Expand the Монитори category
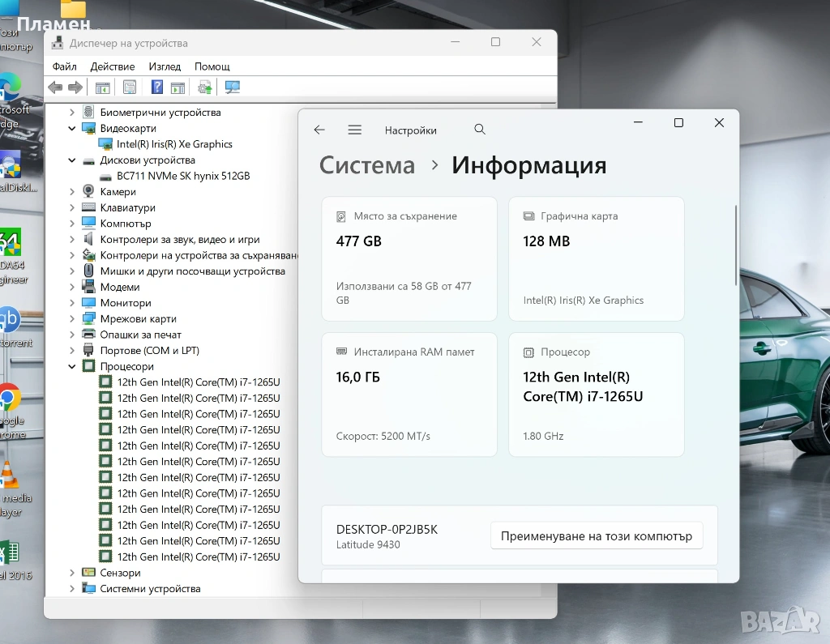The height and width of the screenshot is (644, 830). pos(72,303)
